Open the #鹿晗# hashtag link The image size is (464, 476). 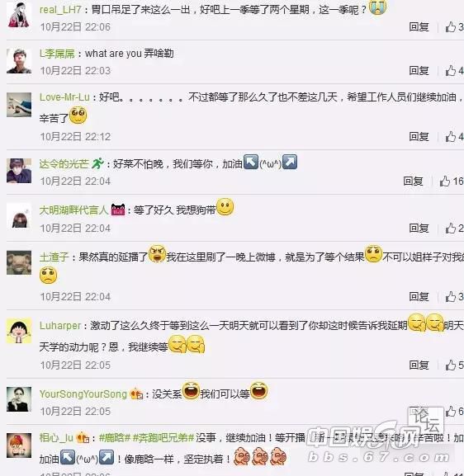click(x=115, y=438)
